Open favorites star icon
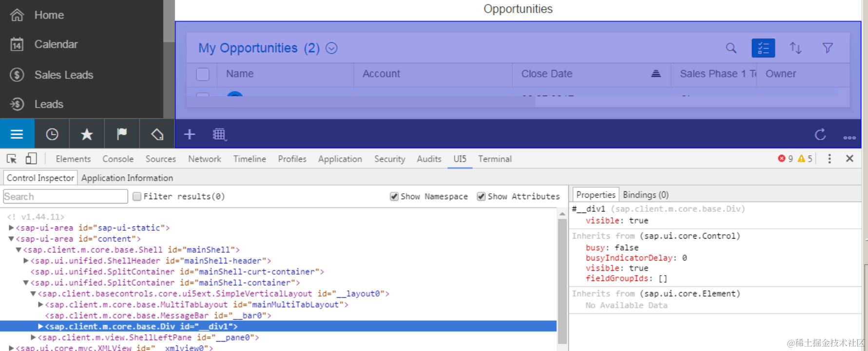The width and height of the screenshot is (868, 351). (87, 134)
